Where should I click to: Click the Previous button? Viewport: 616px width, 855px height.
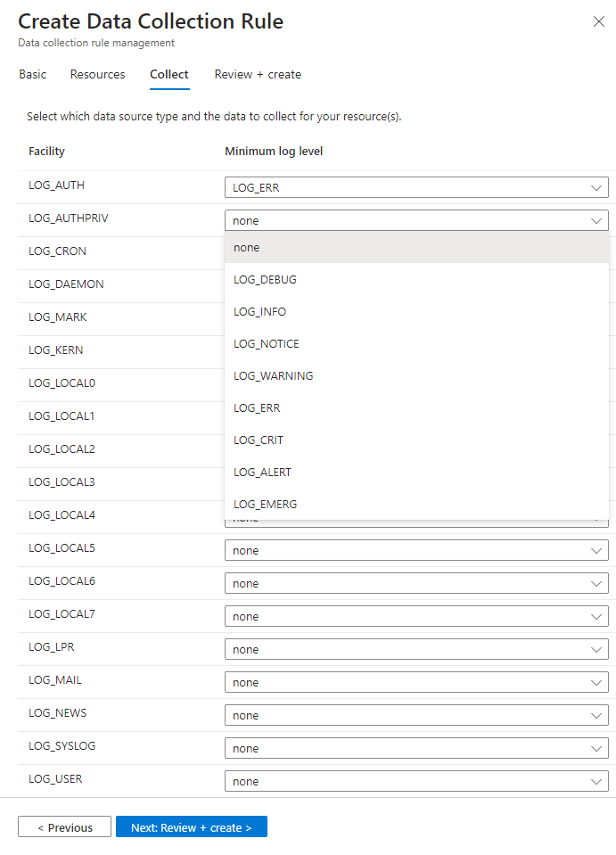pos(64,826)
